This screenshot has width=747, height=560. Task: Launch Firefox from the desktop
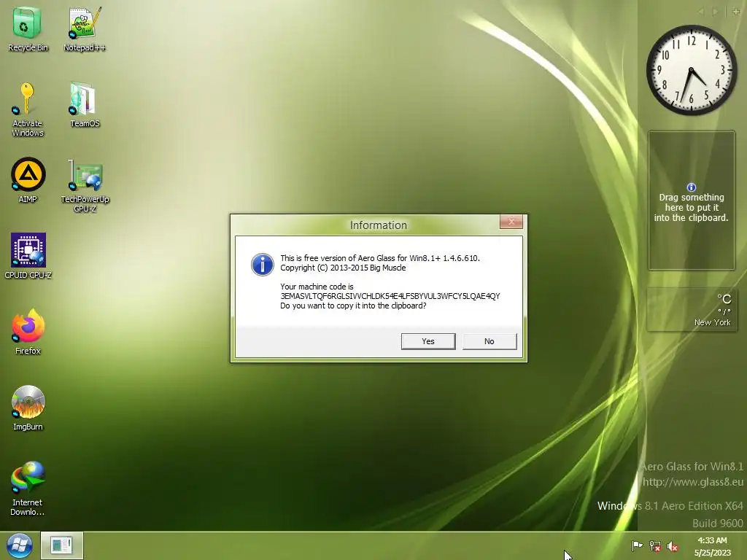point(28,332)
